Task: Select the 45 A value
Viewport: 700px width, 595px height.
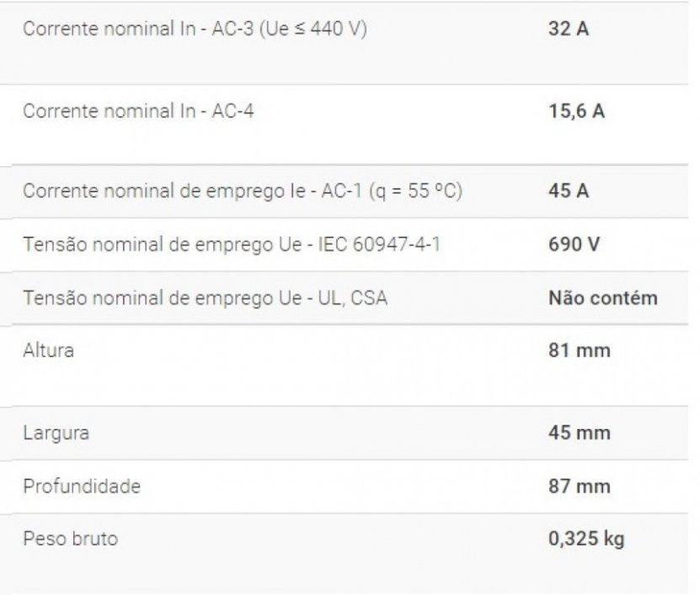Action: click(568, 190)
